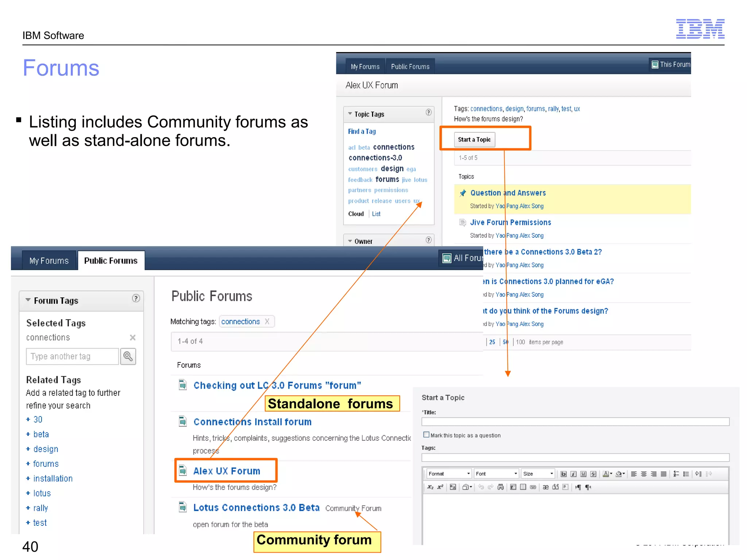The height and width of the screenshot is (560, 747).
Task: Open the Size dropdown
Action: (538, 474)
